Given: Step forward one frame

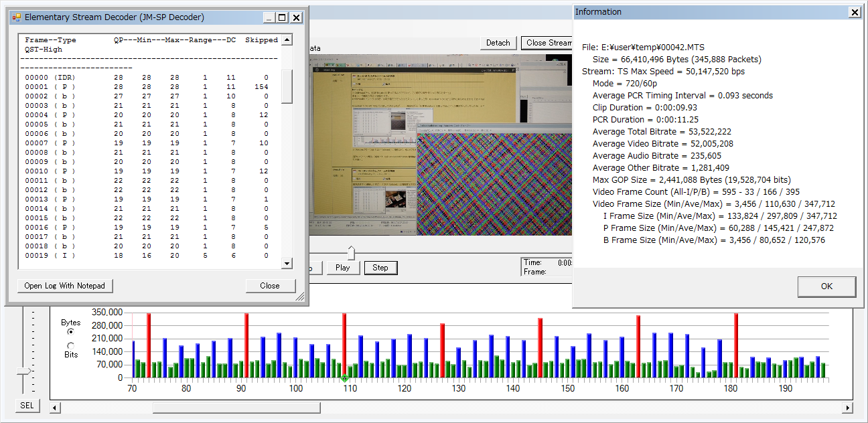Looking at the screenshot, I should [x=380, y=268].
